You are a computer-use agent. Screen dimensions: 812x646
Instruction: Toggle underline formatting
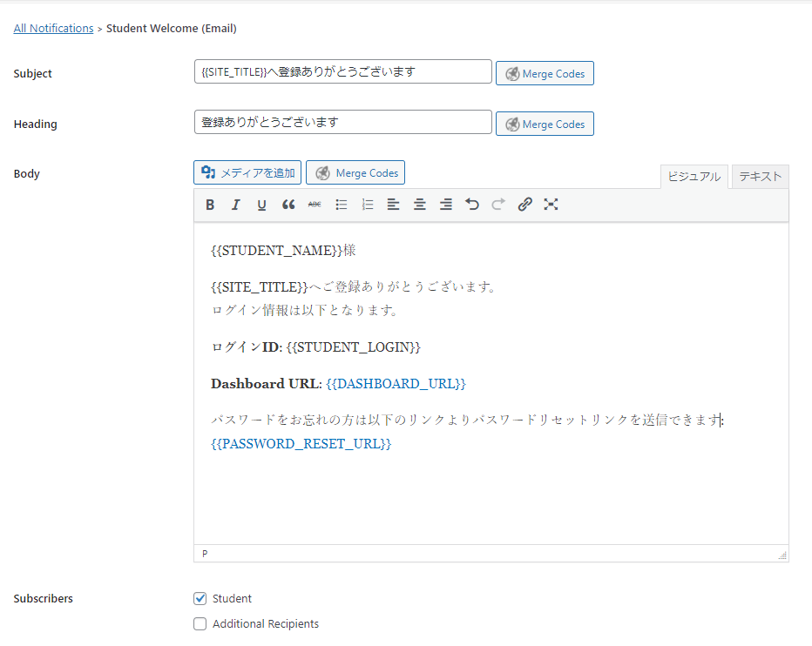pos(262,205)
